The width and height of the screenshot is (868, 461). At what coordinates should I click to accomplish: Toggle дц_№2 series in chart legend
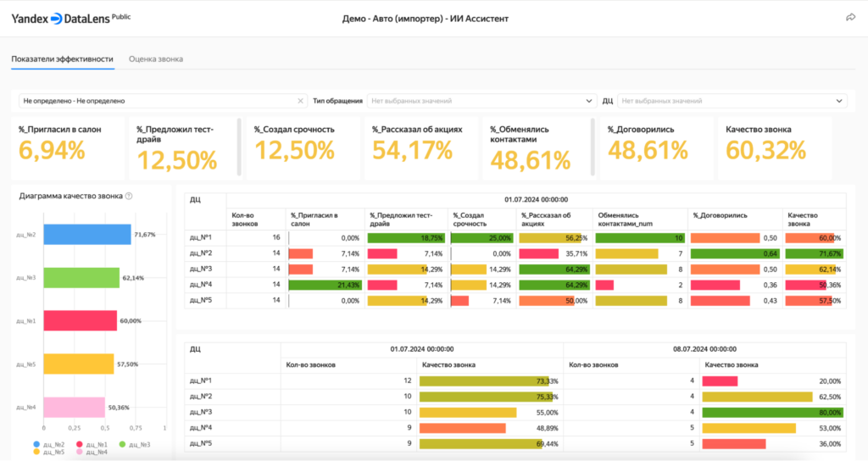(x=53, y=444)
